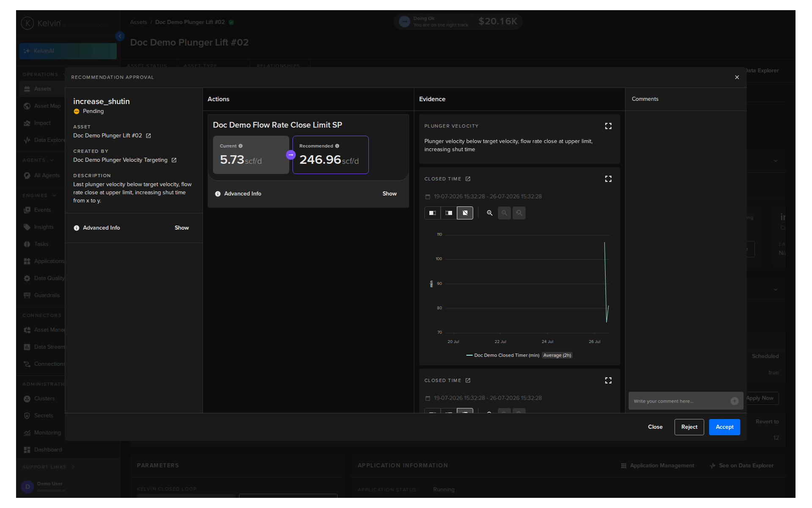Expand the first Closed Time chart to fullscreen
The image size is (812, 508).
pyautogui.click(x=608, y=179)
